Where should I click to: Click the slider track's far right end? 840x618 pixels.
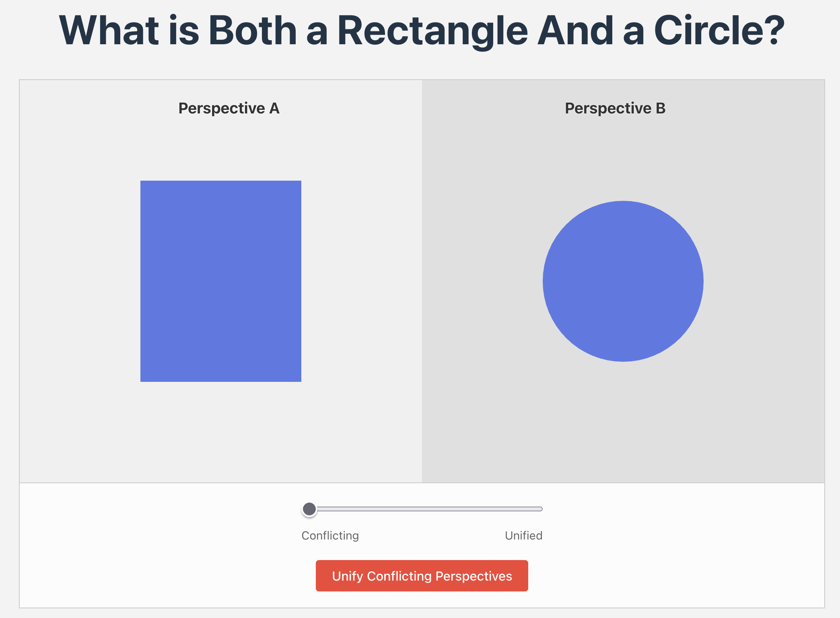[540, 509]
